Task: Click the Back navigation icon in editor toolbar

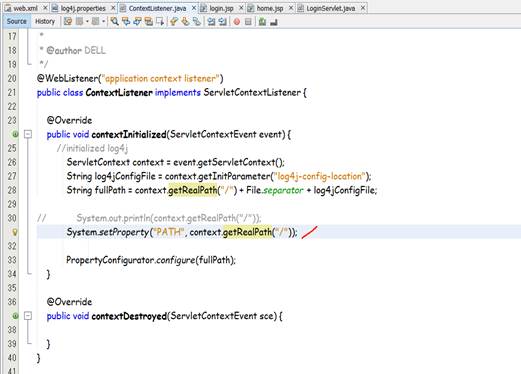Action: tap(80, 22)
